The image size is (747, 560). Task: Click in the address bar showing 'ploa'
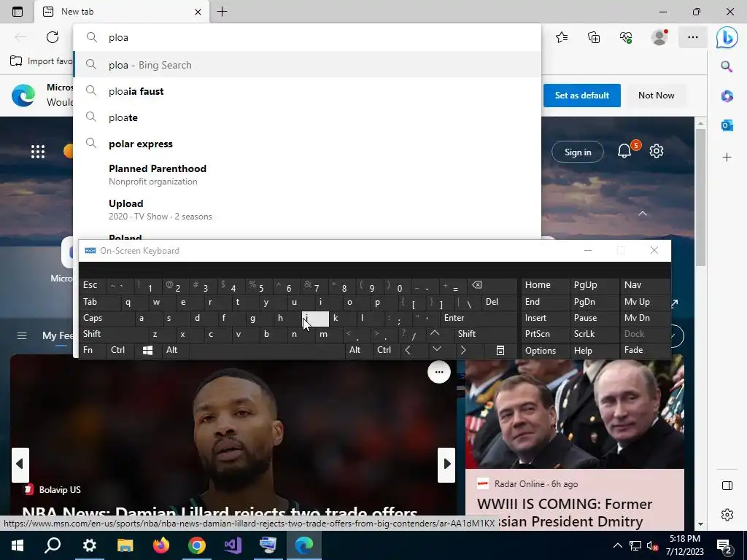click(x=307, y=37)
